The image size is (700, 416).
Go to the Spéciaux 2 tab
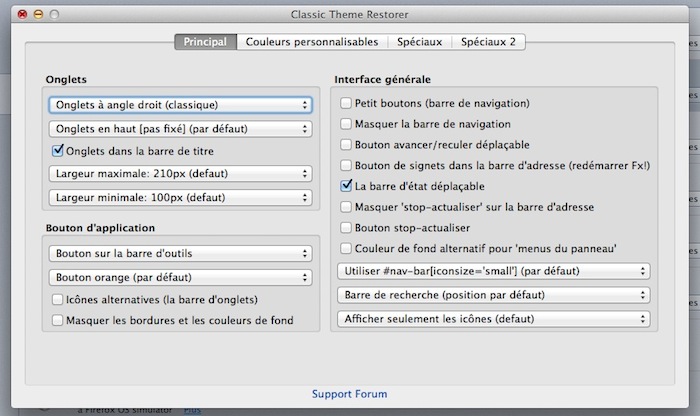click(488, 42)
